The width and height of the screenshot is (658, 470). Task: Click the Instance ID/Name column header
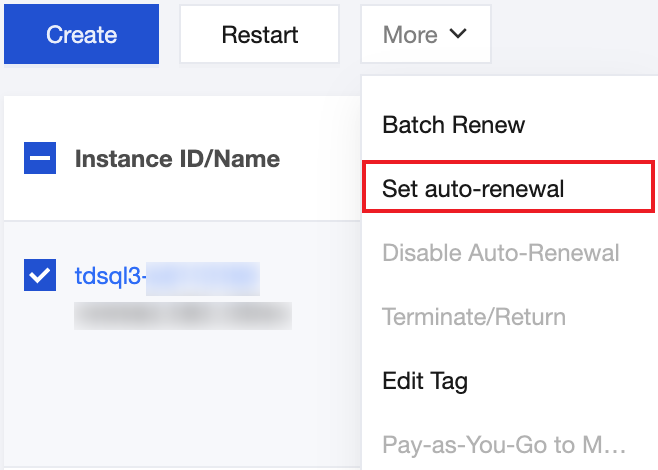(x=177, y=158)
